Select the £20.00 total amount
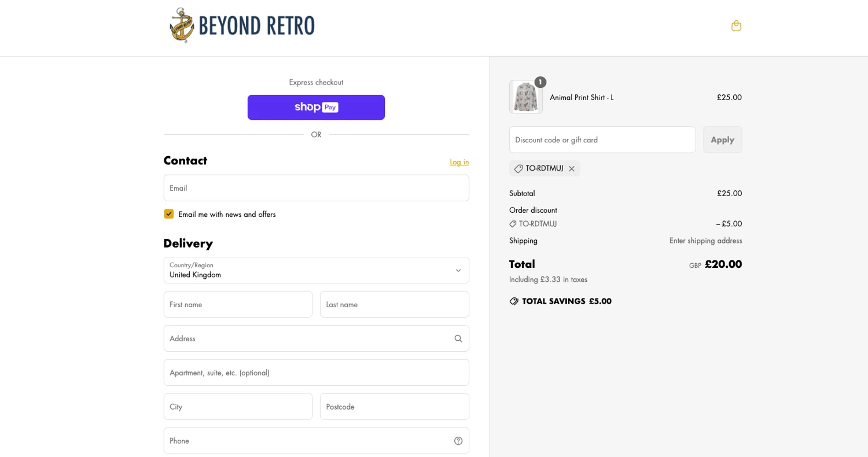Viewport: 868px width, 457px height. pos(723,264)
